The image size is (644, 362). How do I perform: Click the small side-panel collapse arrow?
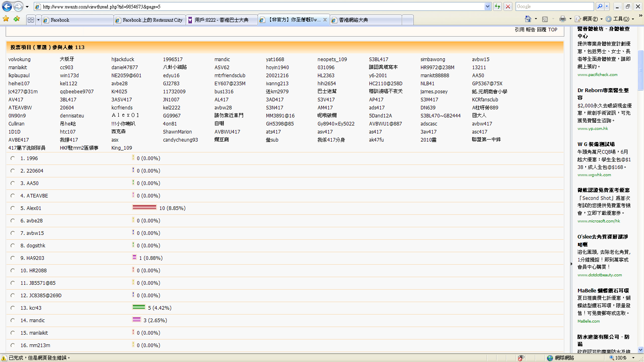point(571,264)
